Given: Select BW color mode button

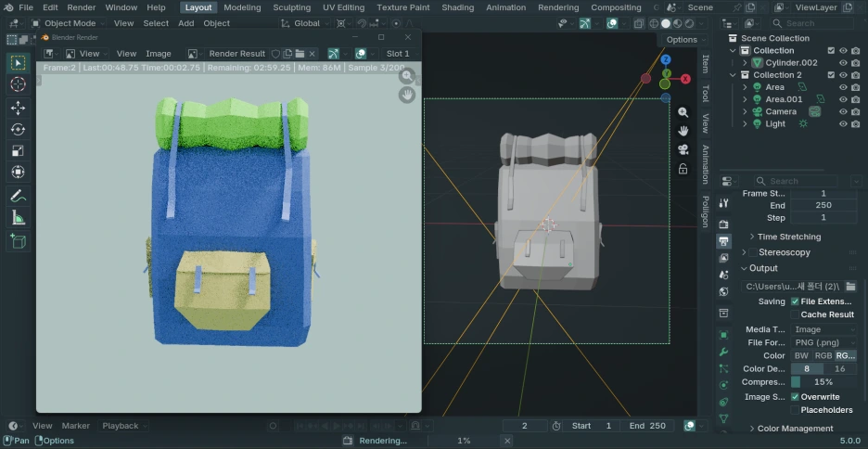Looking at the screenshot, I should (x=801, y=355).
